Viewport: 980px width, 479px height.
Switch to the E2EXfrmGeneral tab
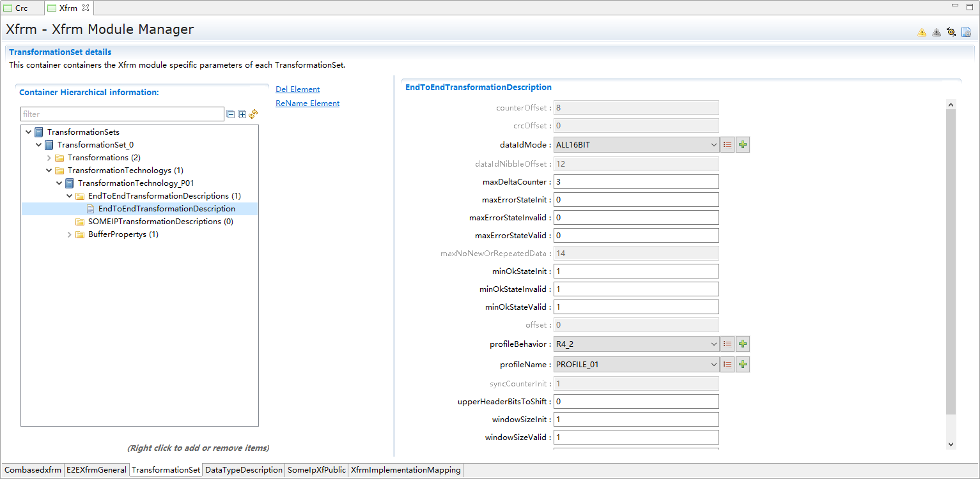97,470
